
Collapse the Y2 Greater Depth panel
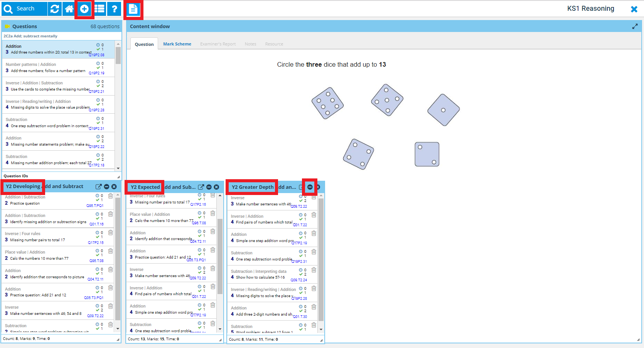click(x=310, y=187)
